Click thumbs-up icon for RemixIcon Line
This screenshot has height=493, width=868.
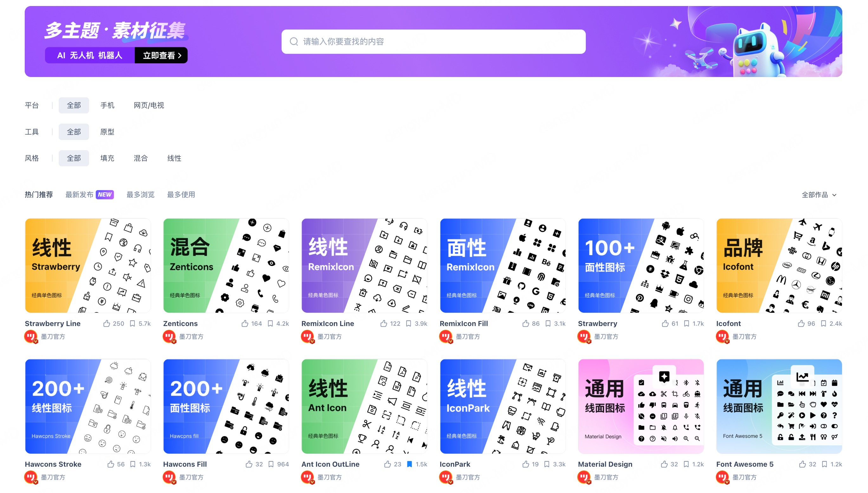(384, 323)
